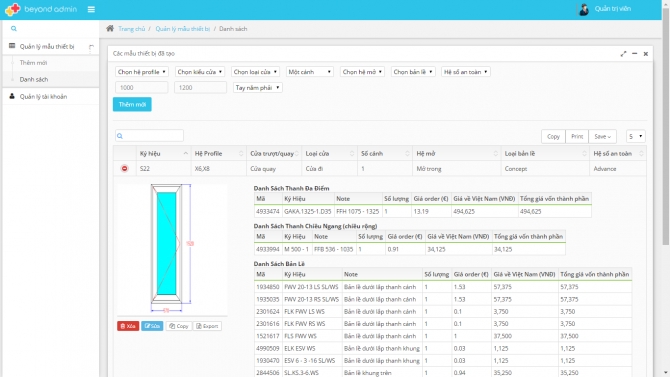The image size is (670, 377).
Task: Collapse the S22 row red minus icon
Action: (124, 168)
